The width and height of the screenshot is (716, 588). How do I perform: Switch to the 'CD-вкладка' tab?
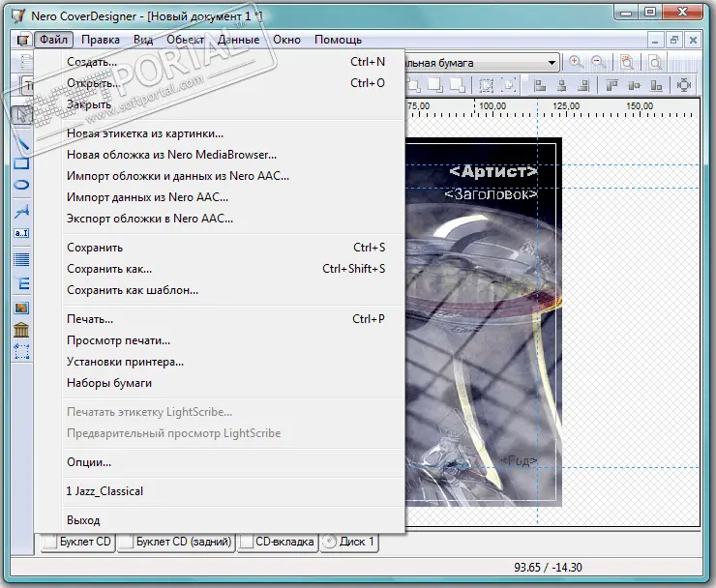[x=284, y=542]
